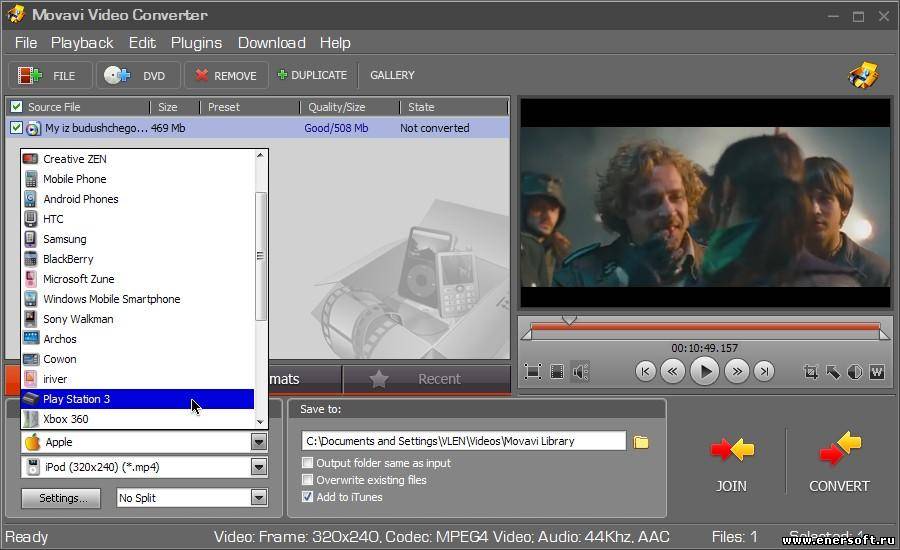Choose HTC from device list

coord(137,219)
